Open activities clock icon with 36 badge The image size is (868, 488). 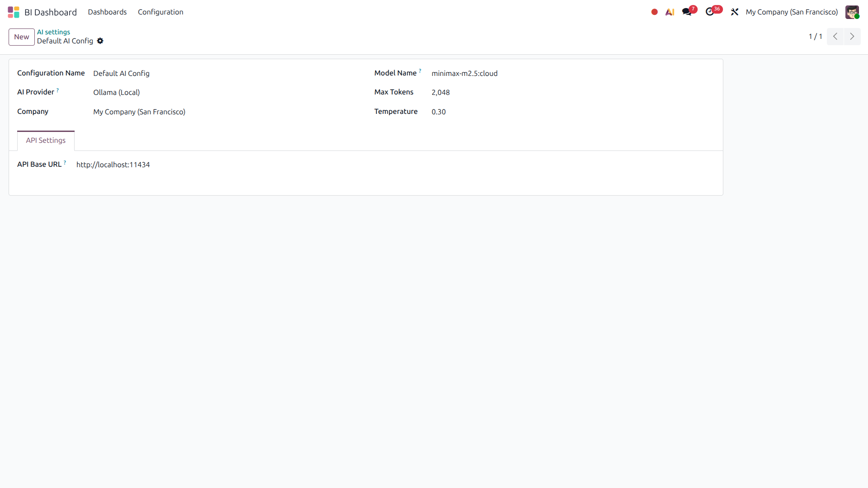click(713, 11)
